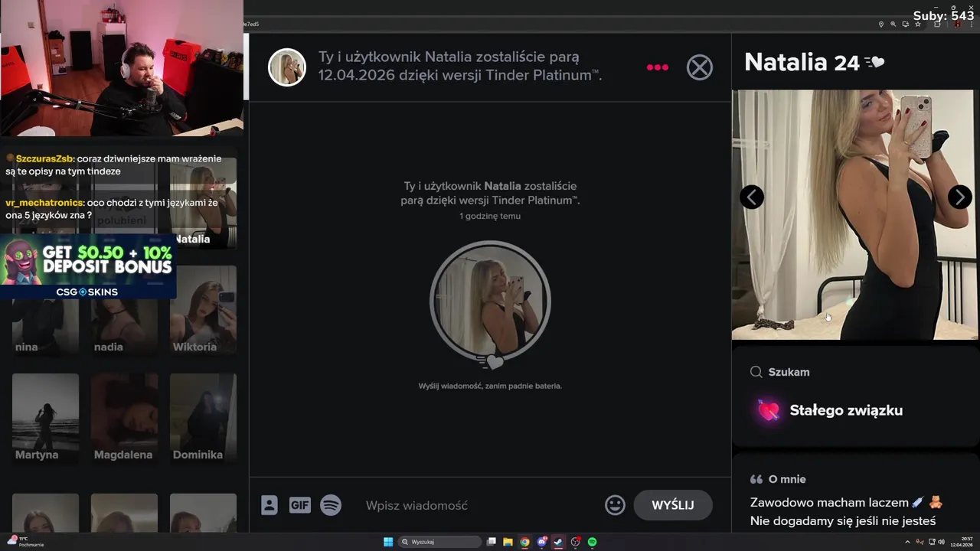Click the zoom magnifier icon in address bar
980x551 pixels.
(x=893, y=24)
